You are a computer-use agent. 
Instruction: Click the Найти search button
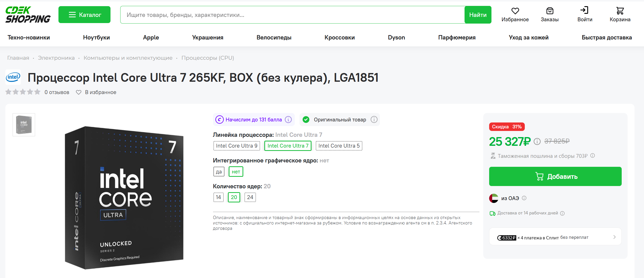478,15
